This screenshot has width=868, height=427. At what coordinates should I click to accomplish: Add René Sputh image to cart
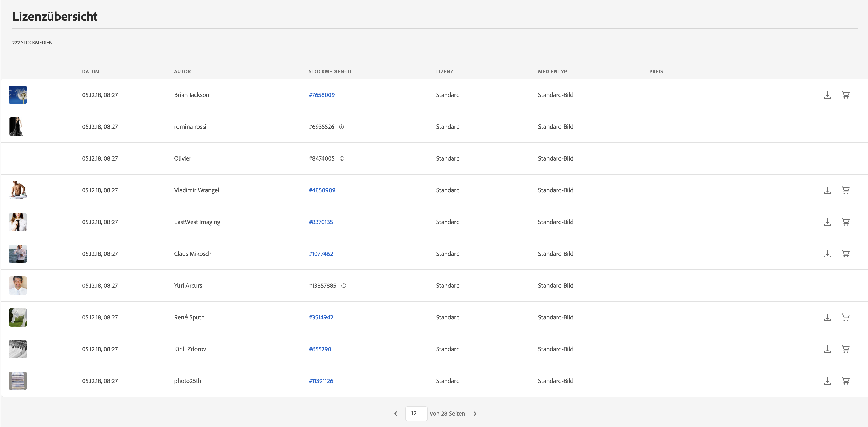pyautogui.click(x=845, y=317)
